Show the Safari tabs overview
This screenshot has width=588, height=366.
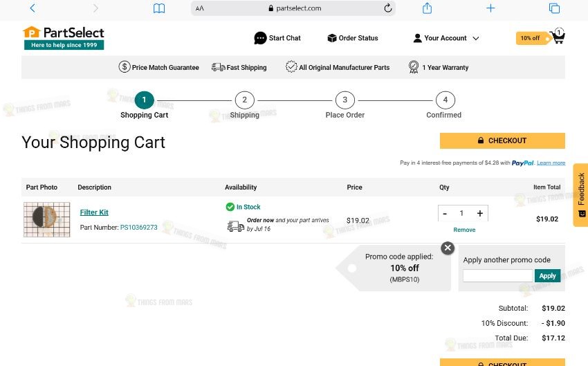[x=554, y=8]
